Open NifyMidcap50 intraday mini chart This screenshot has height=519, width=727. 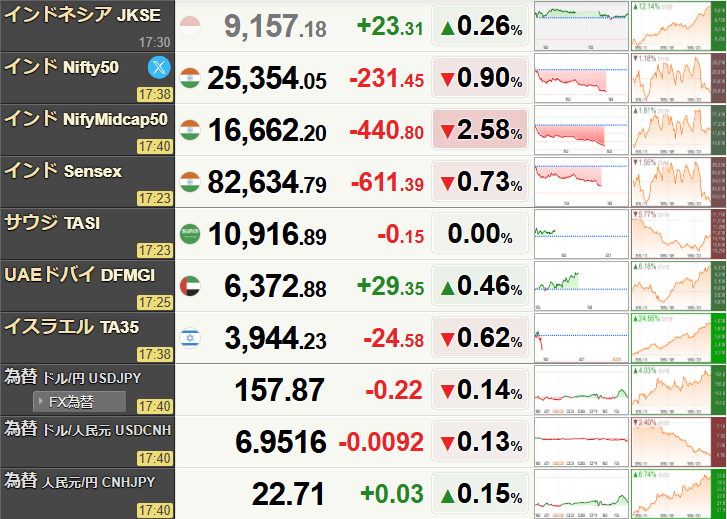[x=581, y=130]
